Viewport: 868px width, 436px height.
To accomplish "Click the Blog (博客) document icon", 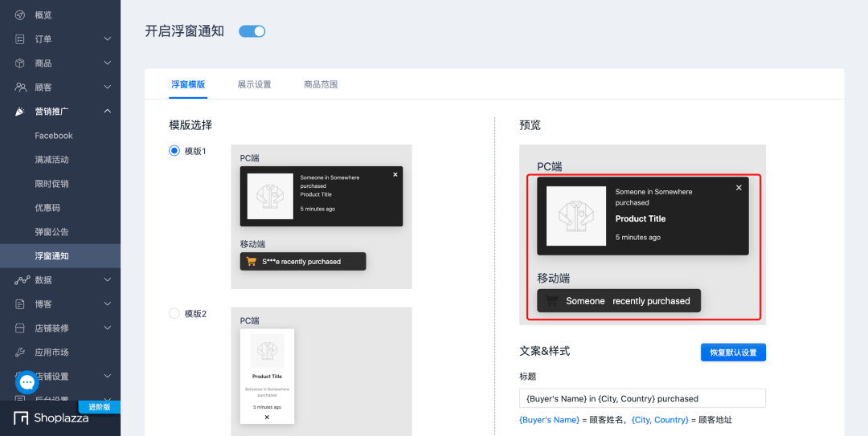I will pos(20,304).
